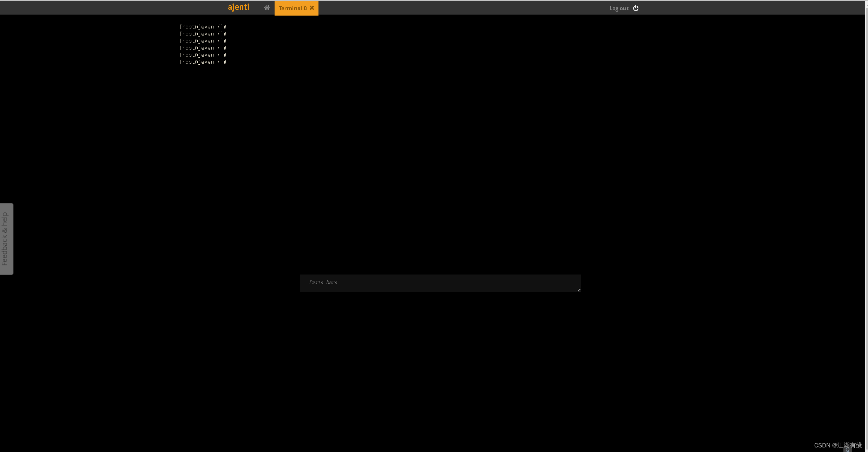Grab the Paste here box resize handle

click(579, 290)
